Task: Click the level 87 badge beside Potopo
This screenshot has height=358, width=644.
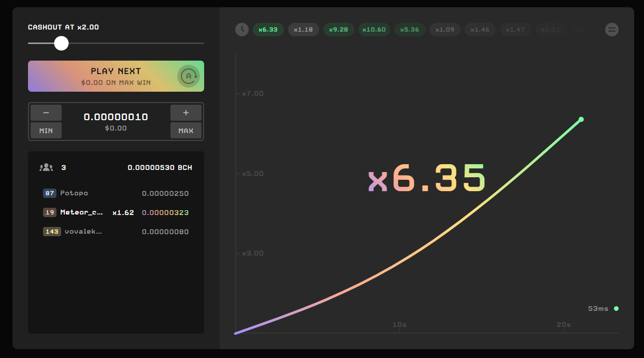Action: [50, 193]
